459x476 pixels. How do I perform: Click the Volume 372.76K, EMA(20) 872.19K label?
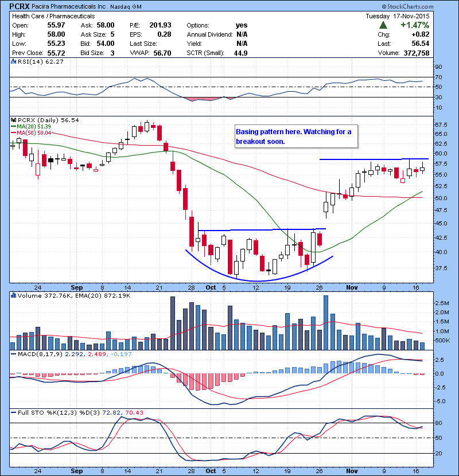pos(74,295)
